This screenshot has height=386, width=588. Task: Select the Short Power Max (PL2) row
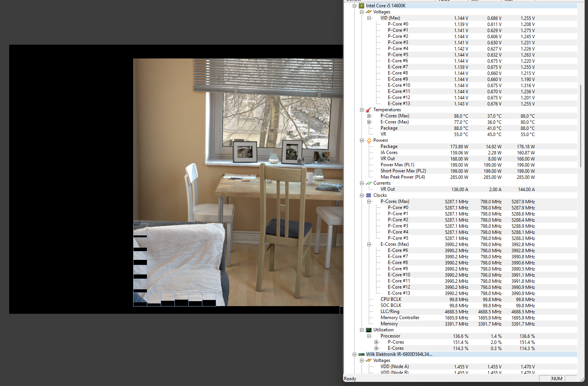click(x=461, y=171)
